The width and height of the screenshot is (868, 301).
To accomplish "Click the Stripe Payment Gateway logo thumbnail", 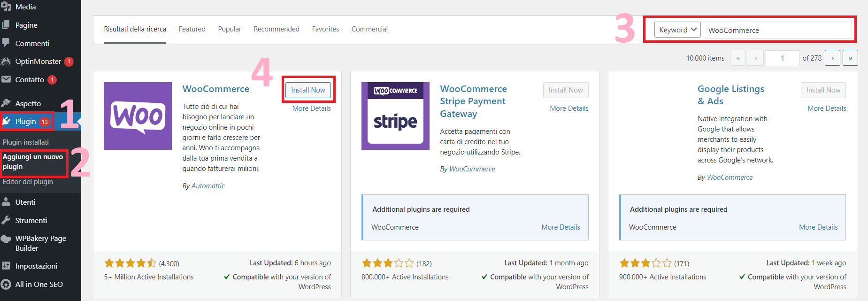I will pos(395,116).
